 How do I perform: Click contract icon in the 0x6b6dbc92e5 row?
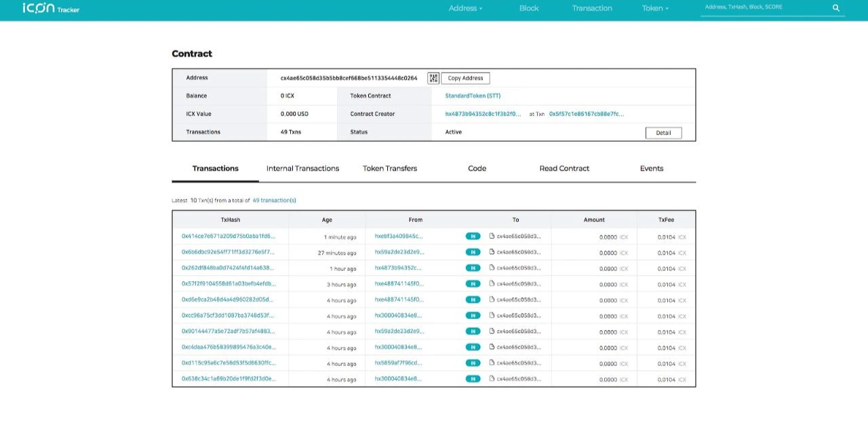(492, 252)
